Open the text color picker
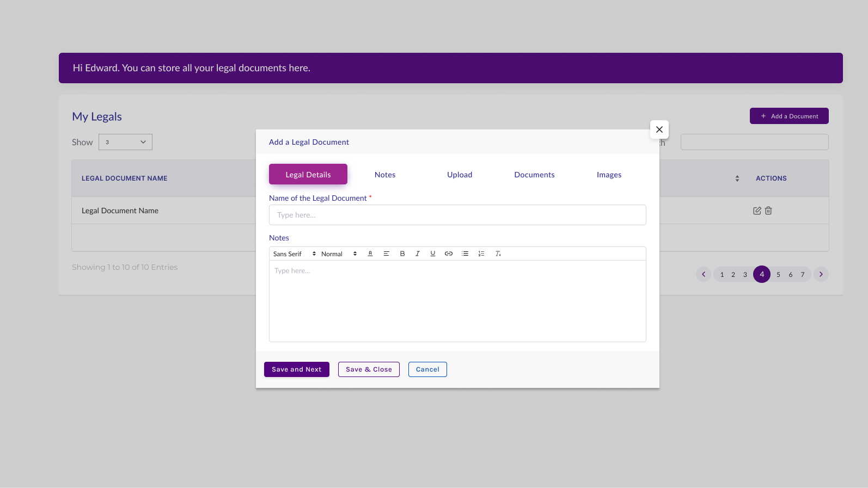The width and height of the screenshot is (868, 488). tap(370, 254)
